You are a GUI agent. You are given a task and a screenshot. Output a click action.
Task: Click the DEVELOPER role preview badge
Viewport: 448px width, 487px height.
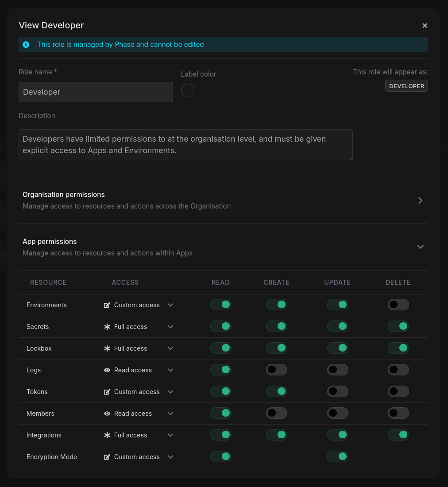[406, 86]
